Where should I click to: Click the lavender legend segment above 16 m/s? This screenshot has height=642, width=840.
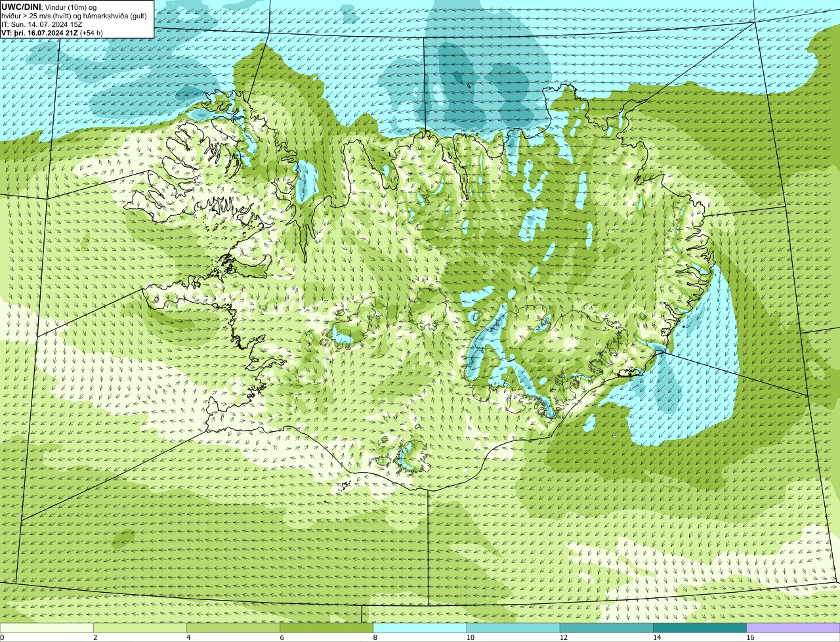point(793,628)
